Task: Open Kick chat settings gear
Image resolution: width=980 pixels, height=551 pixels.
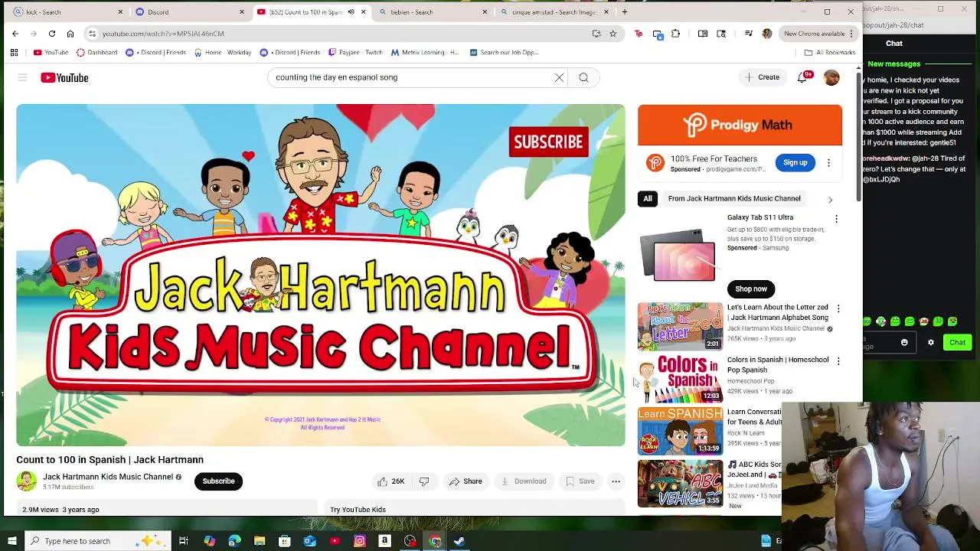Action: [x=931, y=343]
